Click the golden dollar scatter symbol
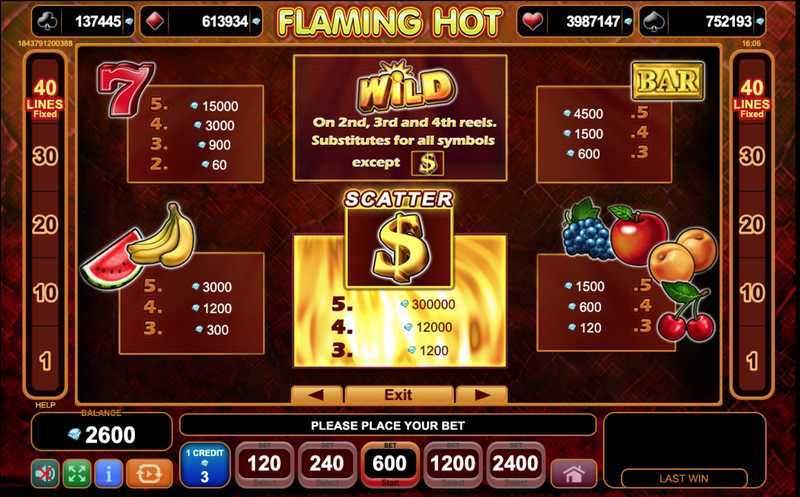 [399, 247]
